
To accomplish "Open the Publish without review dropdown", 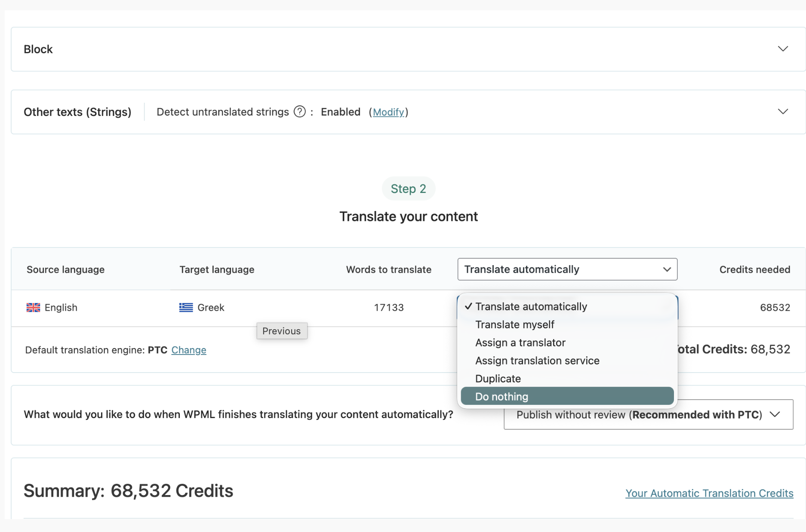I will pos(648,415).
